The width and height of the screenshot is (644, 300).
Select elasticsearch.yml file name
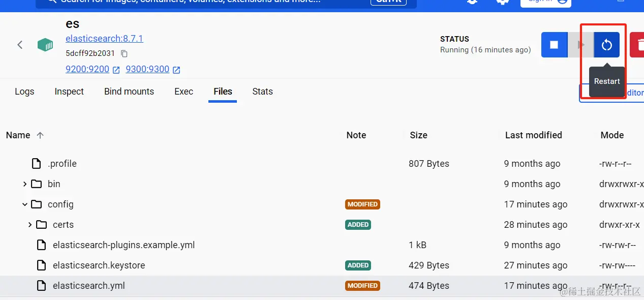coord(88,286)
